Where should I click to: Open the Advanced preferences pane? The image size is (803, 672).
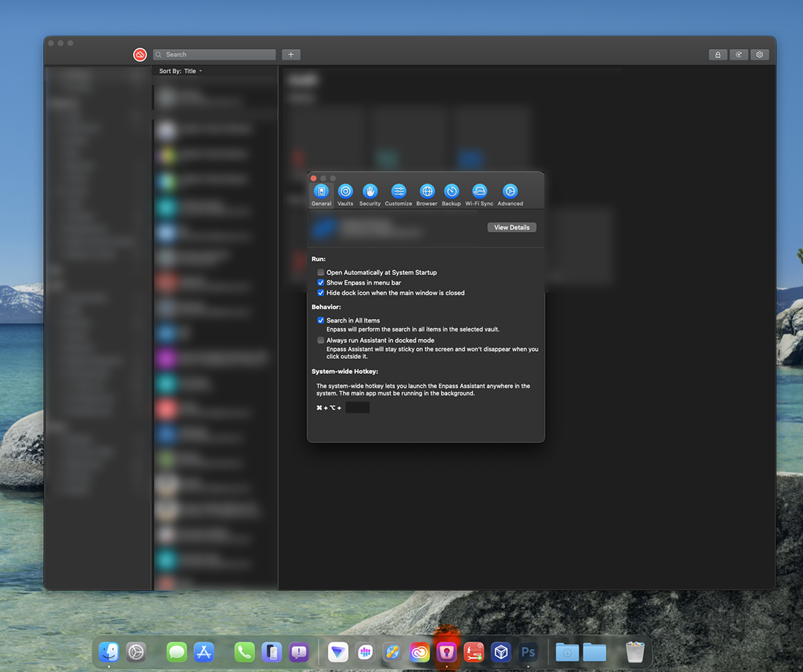pyautogui.click(x=510, y=193)
